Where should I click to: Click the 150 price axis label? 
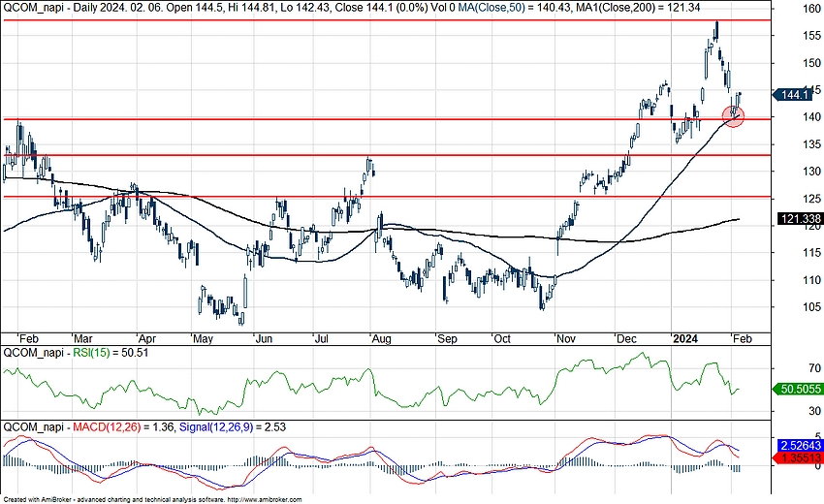pos(812,63)
